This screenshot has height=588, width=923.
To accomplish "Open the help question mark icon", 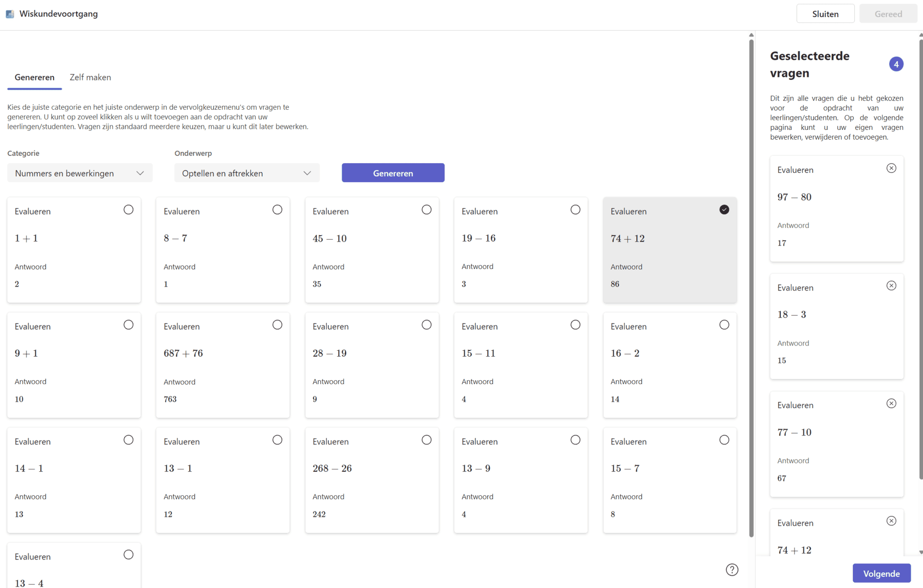I will tap(732, 569).
